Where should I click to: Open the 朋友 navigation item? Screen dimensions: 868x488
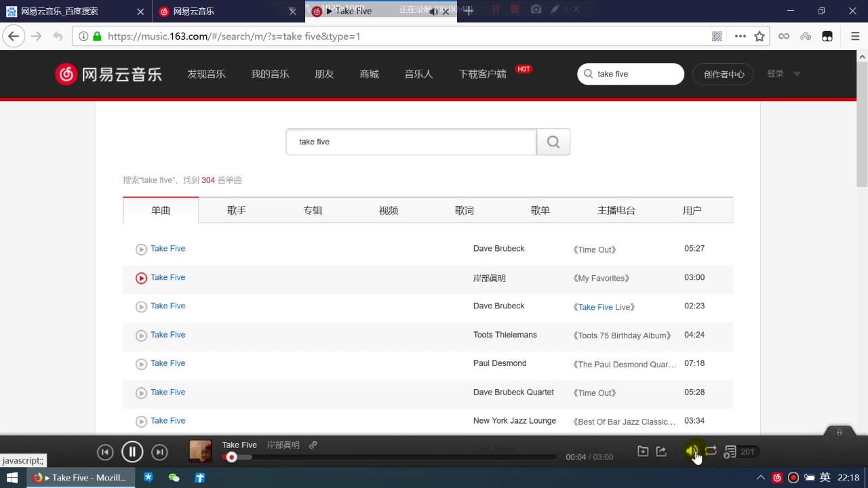pyautogui.click(x=324, y=74)
